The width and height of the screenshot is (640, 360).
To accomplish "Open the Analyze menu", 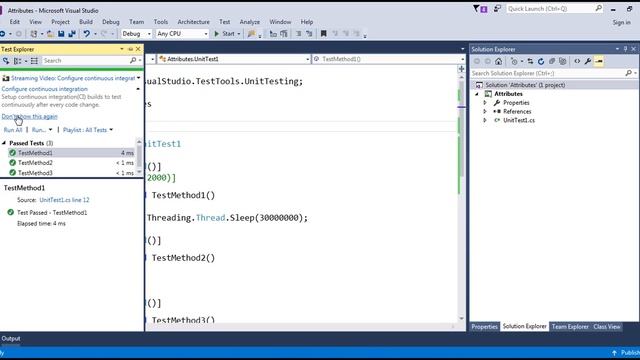I will click(249, 22).
